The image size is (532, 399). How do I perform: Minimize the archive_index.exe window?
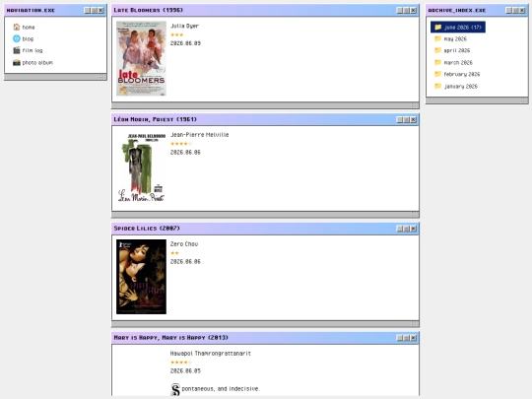click(x=508, y=11)
